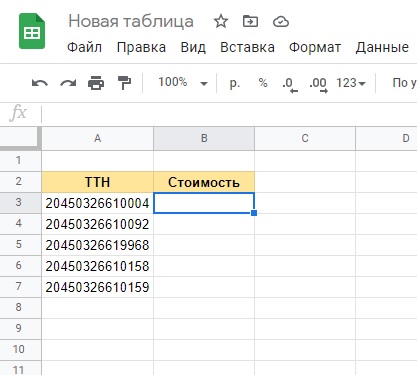Open the Вставка menu

click(247, 47)
